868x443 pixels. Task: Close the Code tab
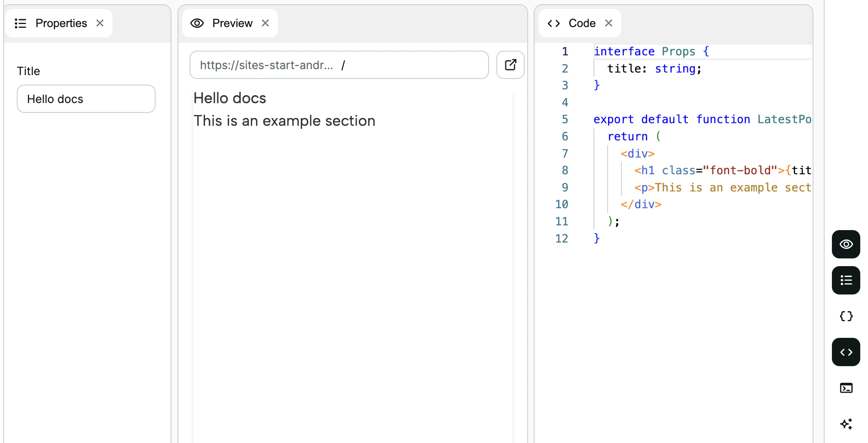click(608, 23)
